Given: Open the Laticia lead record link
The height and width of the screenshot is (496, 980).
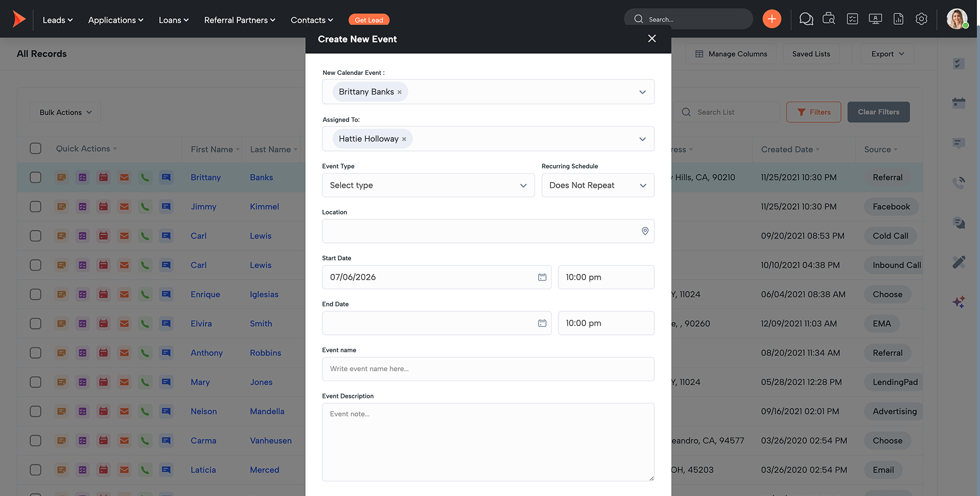Looking at the screenshot, I should click(203, 470).
